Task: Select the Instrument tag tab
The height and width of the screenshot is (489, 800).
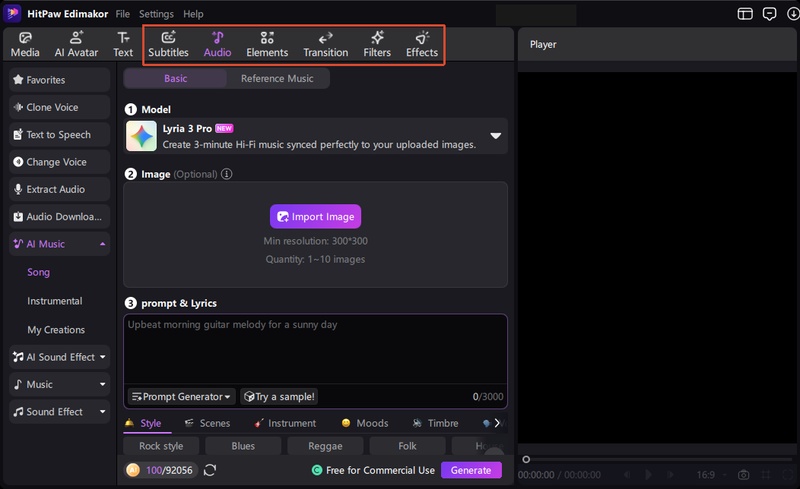Action: point(285,423)
